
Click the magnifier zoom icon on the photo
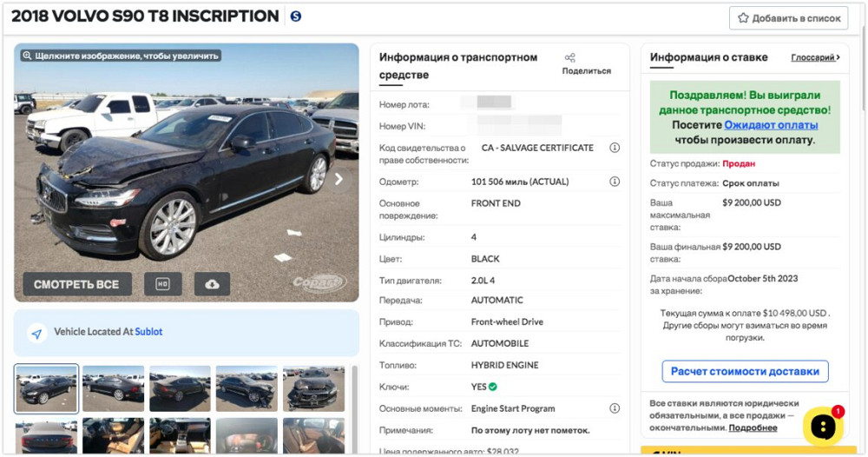click(27, 56)
